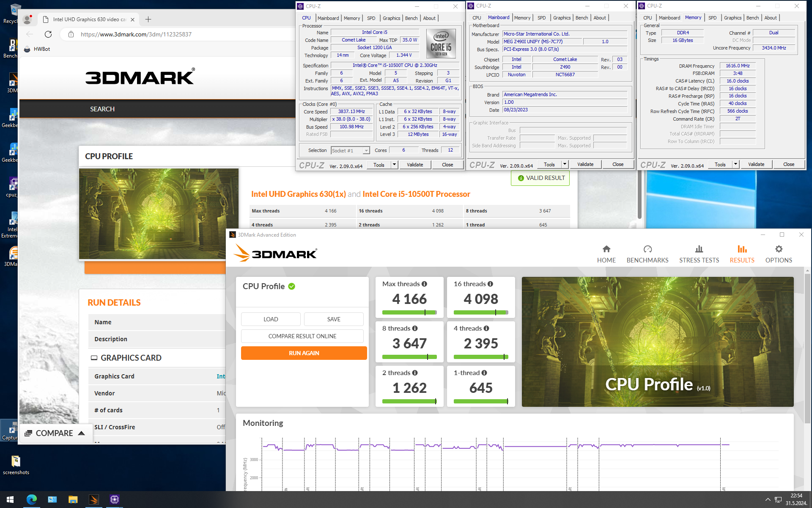Show hidden system tray icons
Viewport: 812px width, 508px height.
[x=768, y=500]
